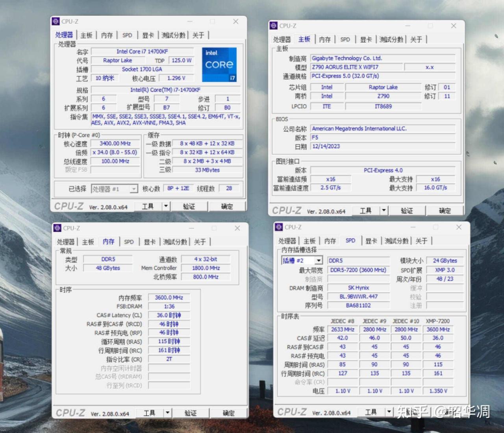
Task: Select 显卡 tab in the mainboard window
Action: click(x=366, y=39)
